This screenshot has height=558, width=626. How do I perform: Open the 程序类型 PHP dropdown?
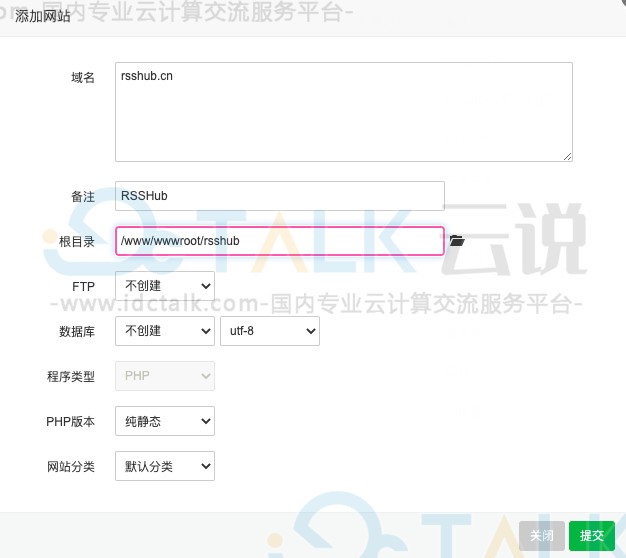[x=164, y=376]
